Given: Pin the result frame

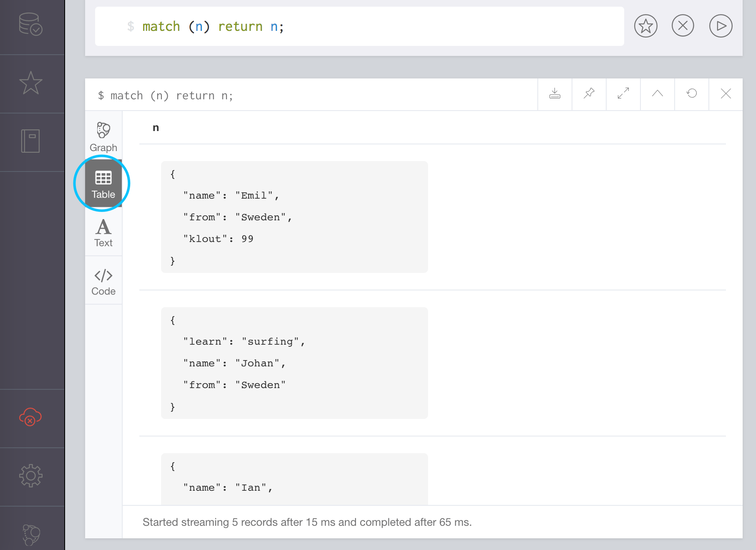Looking at the screenshot, I should pyautogui.click(x=589, y=94).
